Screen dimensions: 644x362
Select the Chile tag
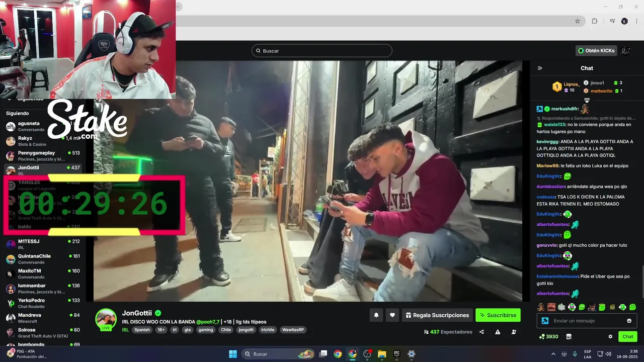pyautogui.click(x=226, y=330)
